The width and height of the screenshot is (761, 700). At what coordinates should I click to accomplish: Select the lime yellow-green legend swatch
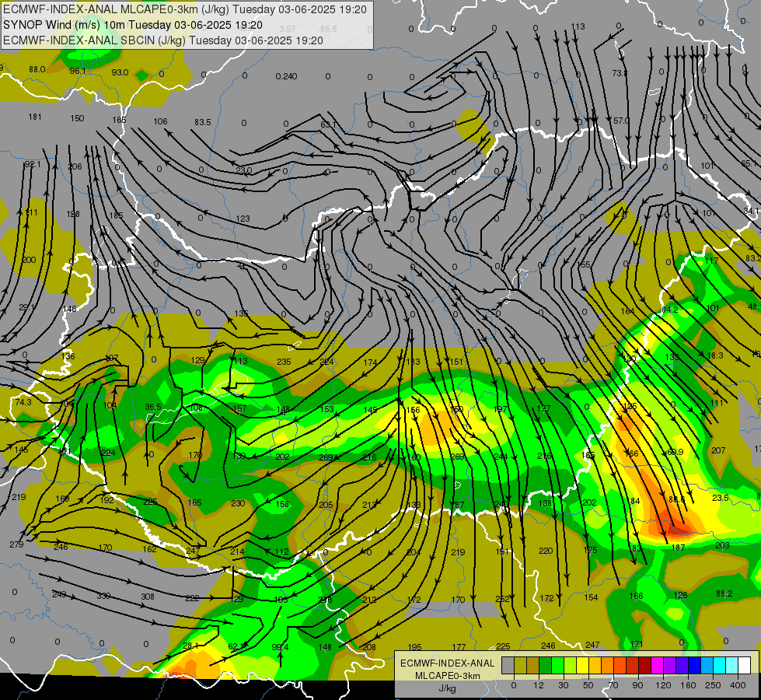571,665
